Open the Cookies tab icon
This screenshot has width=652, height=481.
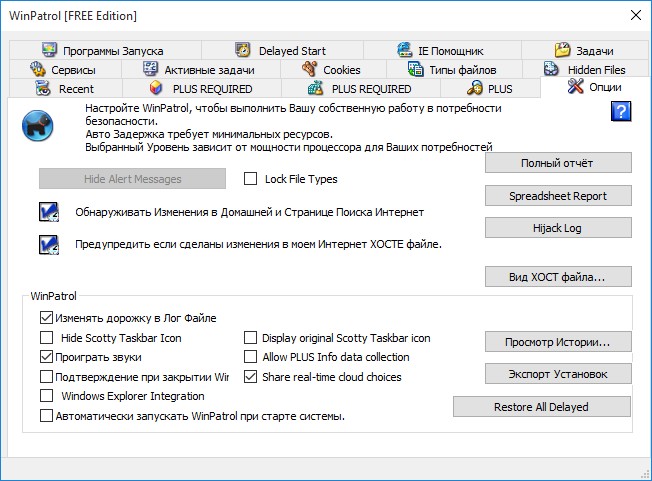[310, 69]
